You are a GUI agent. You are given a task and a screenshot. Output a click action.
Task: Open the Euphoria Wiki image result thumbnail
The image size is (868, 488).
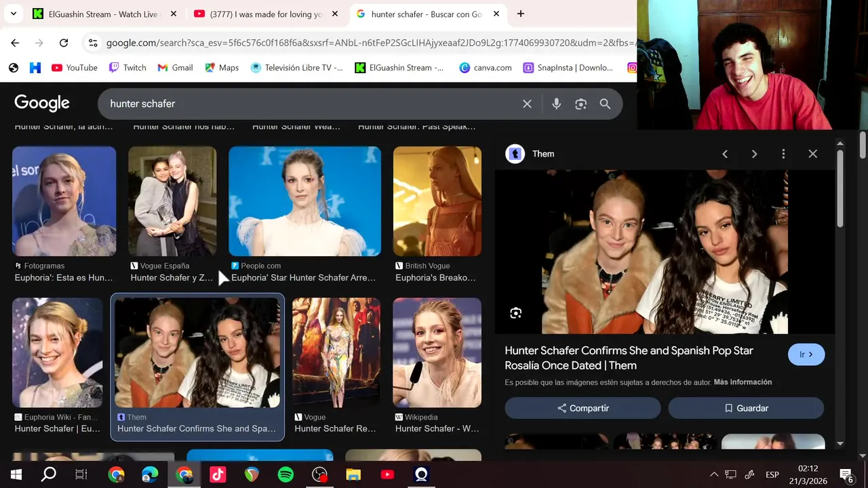(58, 352)
